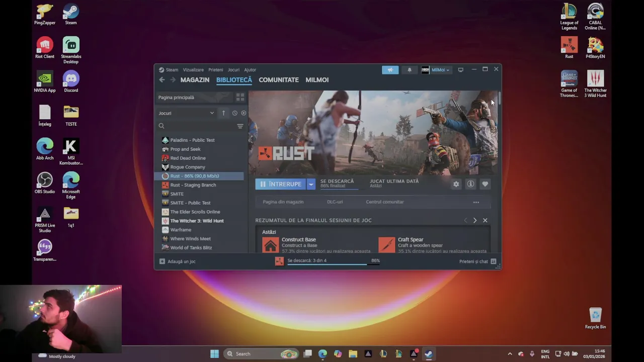644x362 pixels.
Task: Open MSI Kombustor desktop icon
Action: coord(71,152)
